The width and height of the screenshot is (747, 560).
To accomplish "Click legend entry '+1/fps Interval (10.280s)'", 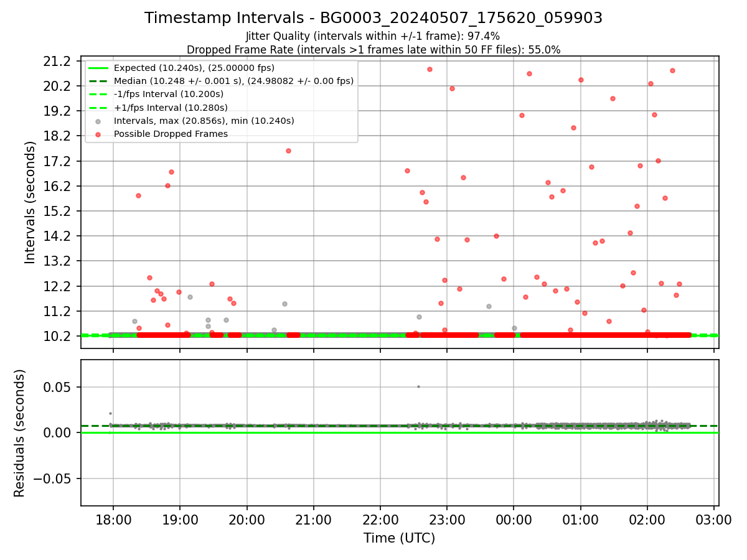I will click(x=169, y=108).
